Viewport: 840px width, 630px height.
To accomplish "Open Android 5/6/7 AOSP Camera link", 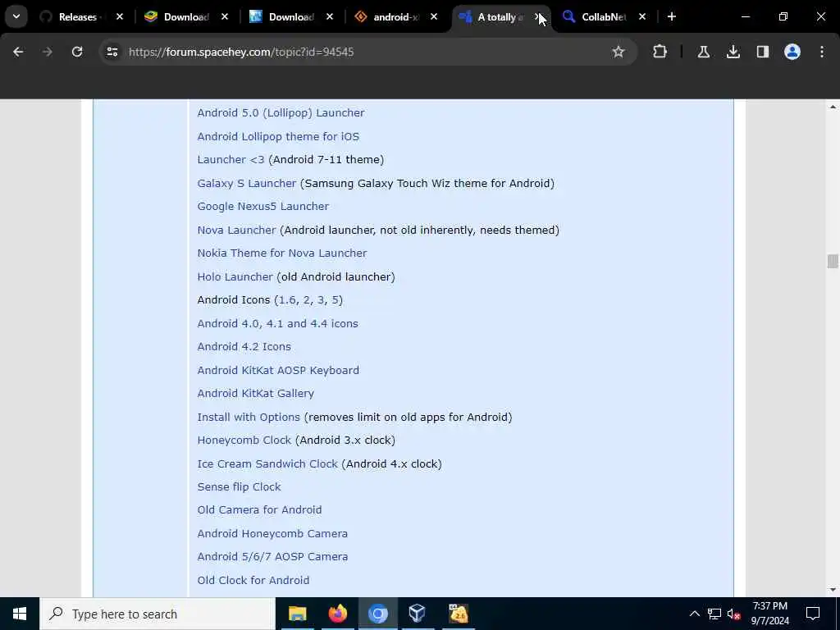I will [x=272, y=557].
